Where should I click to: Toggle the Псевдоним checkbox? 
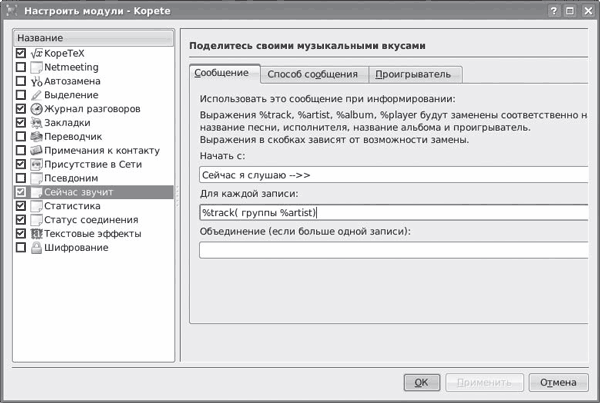coord(21,177)
